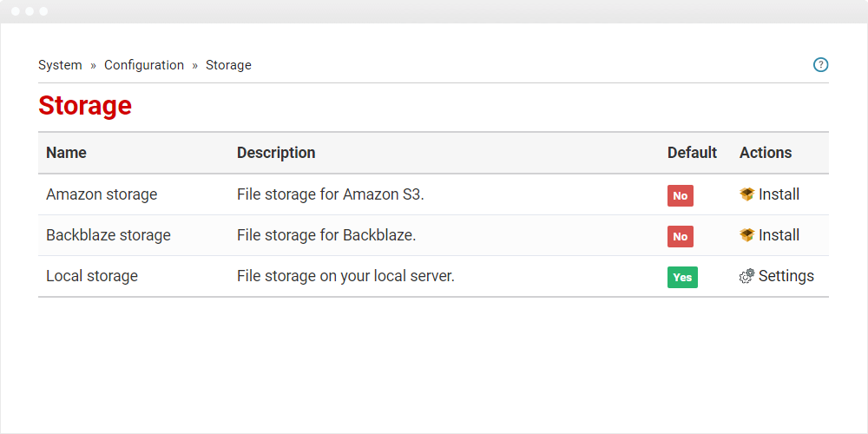This screenshot has height=434, width=868.
Task: Click the Amazon storage install box icon
Action: point(746,194)
